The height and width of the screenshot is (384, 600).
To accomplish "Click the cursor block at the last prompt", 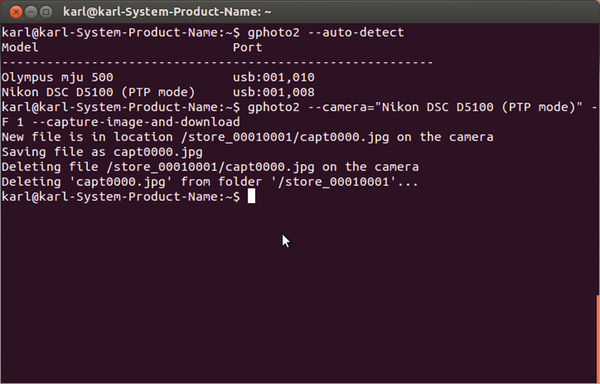I will (x=251, y=197).
